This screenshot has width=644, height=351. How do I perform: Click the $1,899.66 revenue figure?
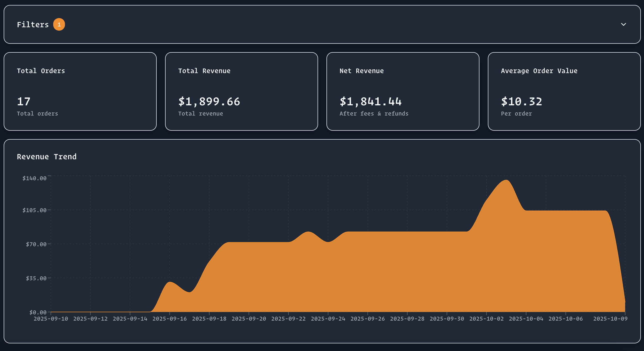pyautogui.click(x=209, y=102)
